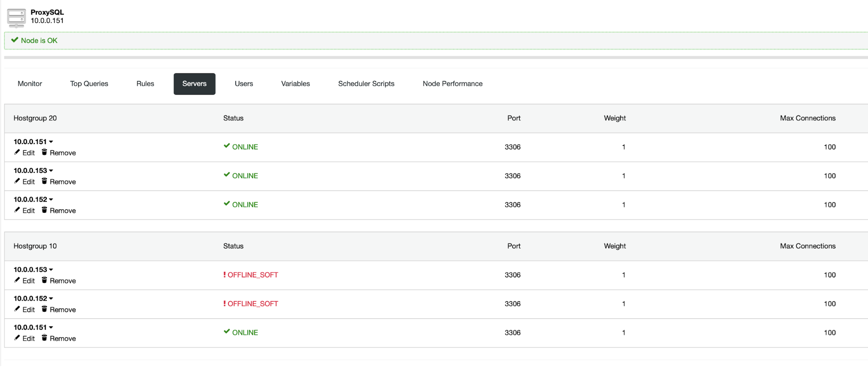Click ONLINE checkmark icon for 10.0.0.151 in Hostgroup 20
The image size is (868, 369).
click(x=227, y=146)
